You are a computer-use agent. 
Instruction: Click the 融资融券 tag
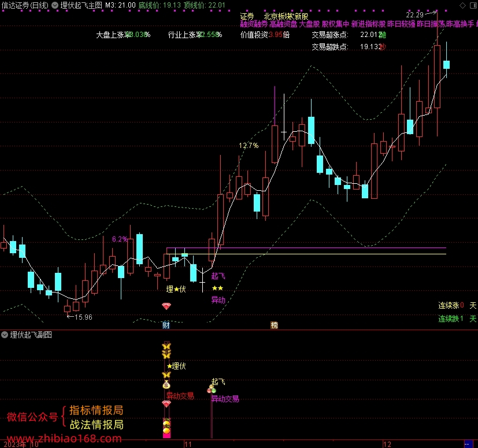click(x=254, y=24)
